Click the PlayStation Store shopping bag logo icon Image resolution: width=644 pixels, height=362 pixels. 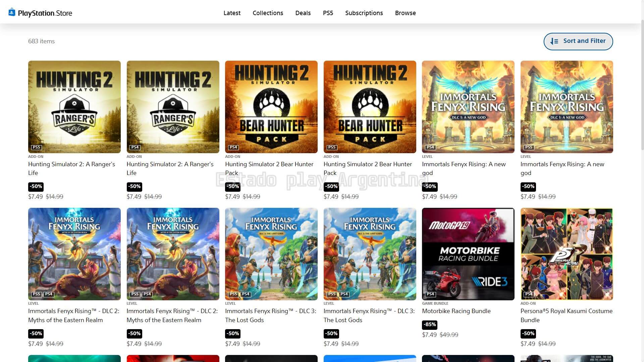[x=12, y=12]
